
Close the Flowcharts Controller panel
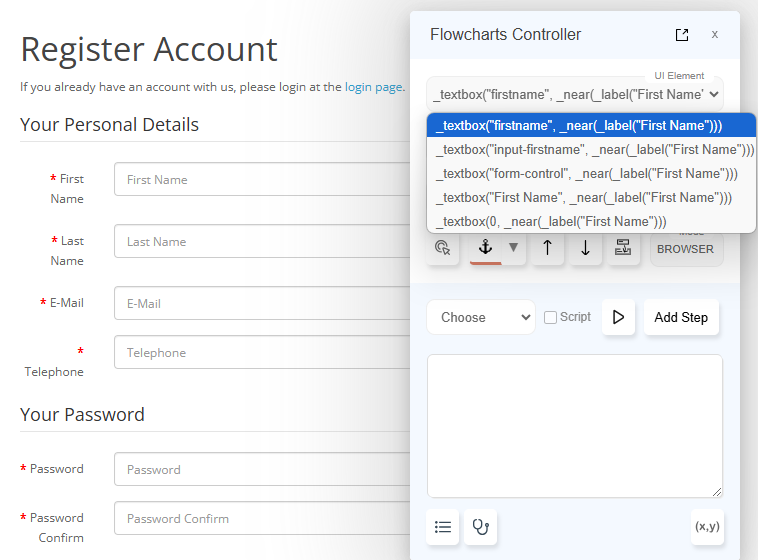coord(714,35)
